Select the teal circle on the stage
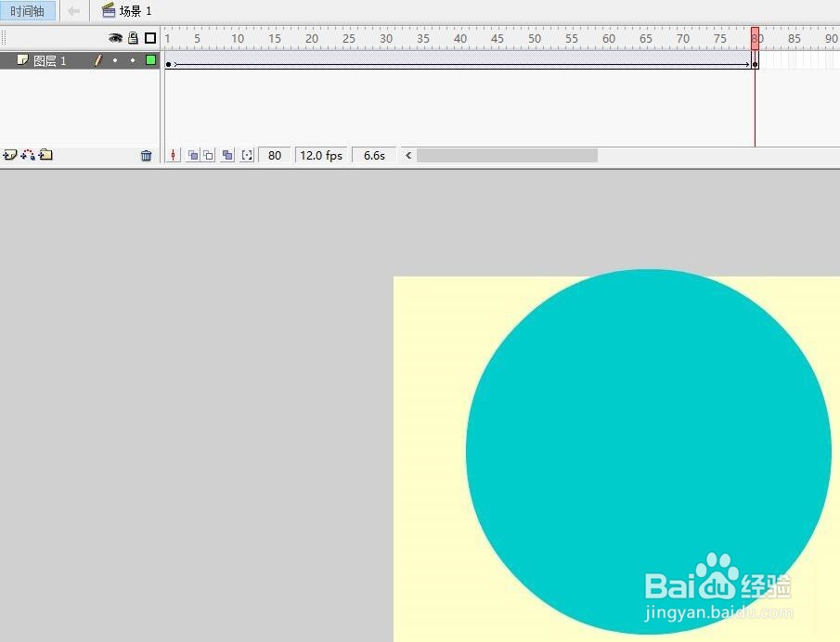This screenshot has height=642, width=840. point(648,452)
